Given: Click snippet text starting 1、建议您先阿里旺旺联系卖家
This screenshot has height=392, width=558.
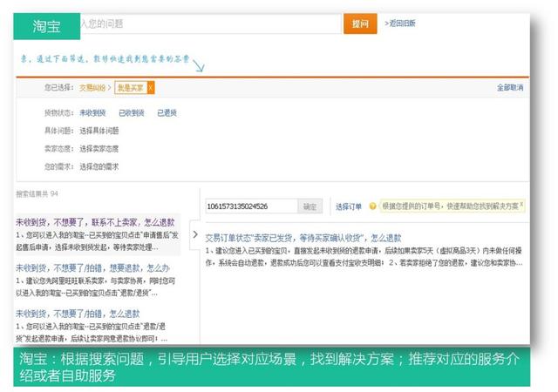Looking at the screenshot, I should click(x=95, y=287).
